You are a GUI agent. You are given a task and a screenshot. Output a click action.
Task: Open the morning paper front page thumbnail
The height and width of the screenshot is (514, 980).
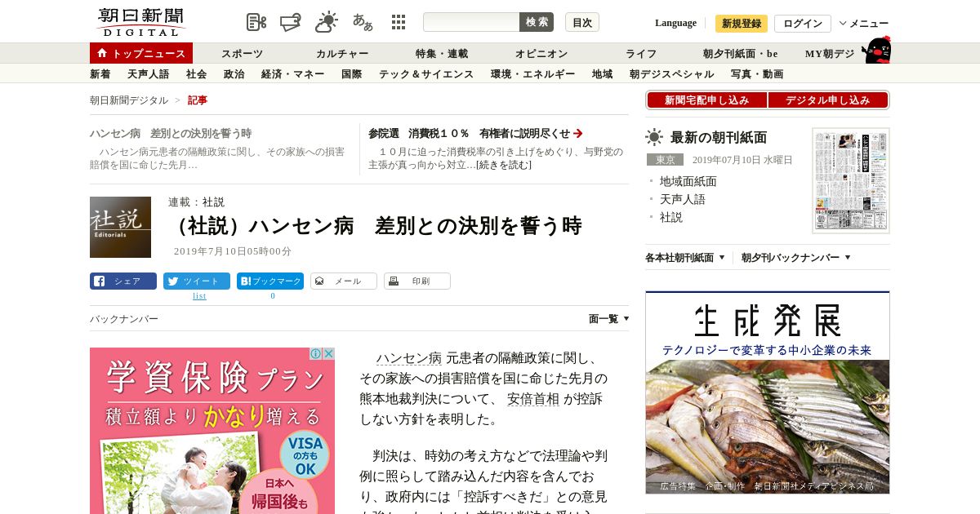click(x=851, y=180)
